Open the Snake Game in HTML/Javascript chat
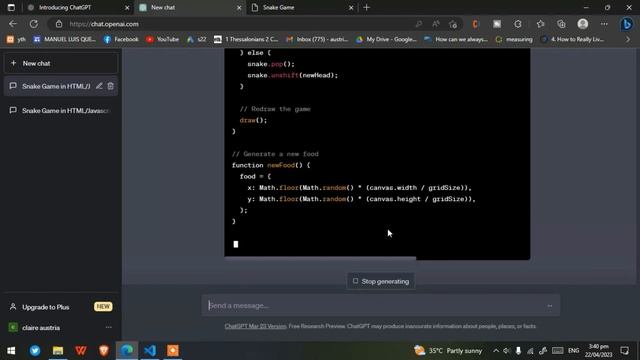Image resolution: width=640 pixels, height=360 pixels. [x=61, y=111]
